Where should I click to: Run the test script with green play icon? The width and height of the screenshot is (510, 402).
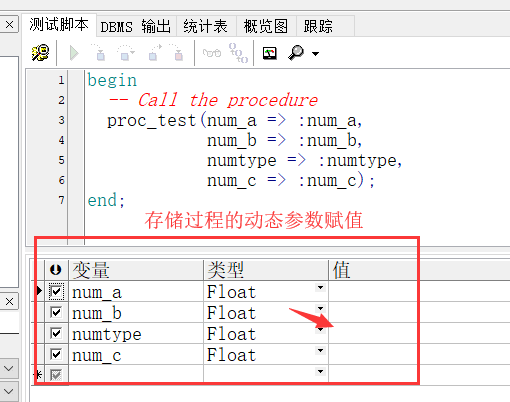(74, 53)
